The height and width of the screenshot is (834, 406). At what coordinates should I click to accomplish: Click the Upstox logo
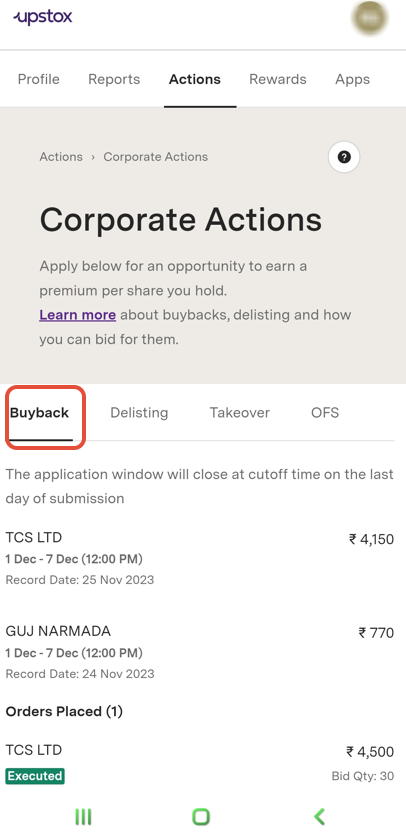pos(43,18)
